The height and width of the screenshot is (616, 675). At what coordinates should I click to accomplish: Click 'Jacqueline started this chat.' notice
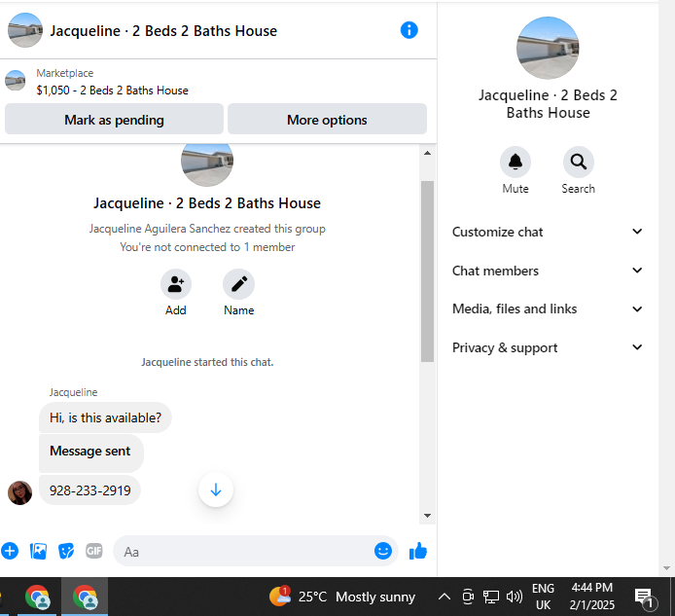[x=207, y=362]
